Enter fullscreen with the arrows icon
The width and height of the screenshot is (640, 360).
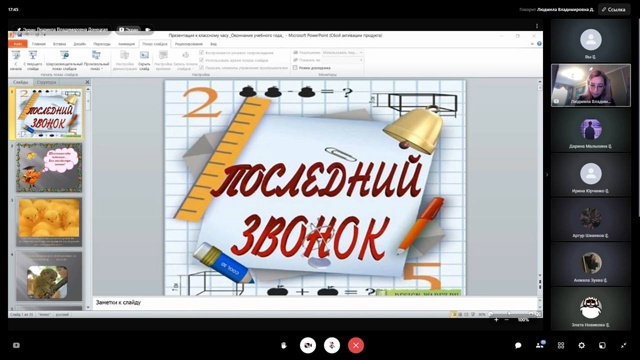click(623, 345)
